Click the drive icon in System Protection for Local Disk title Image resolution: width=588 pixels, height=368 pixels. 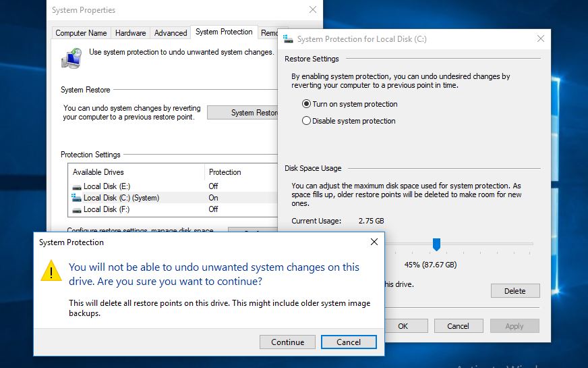(x=288, y=38)
